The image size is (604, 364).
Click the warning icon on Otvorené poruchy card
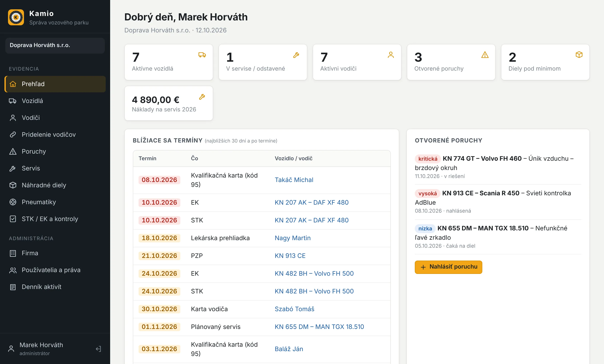[x=485, y=55]
